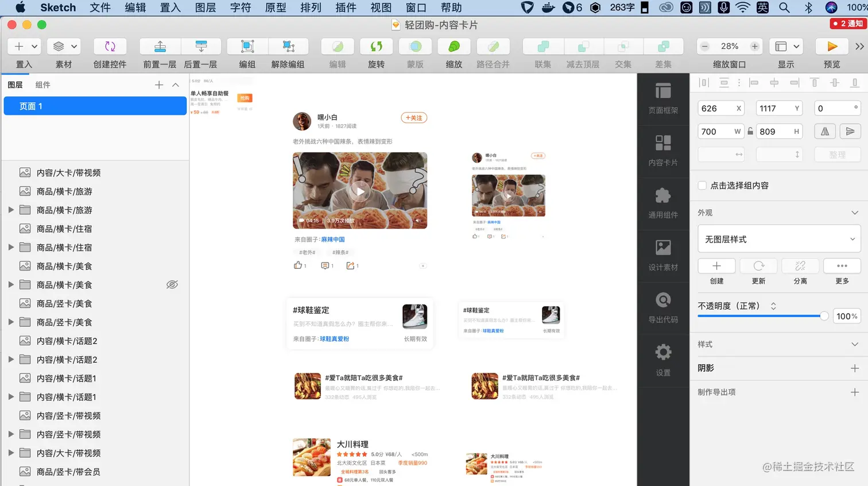Screen dimensions: 868x486
Task: Send layer backward with 后置一层
Action: pyautogui.click(x=201, y=47)
